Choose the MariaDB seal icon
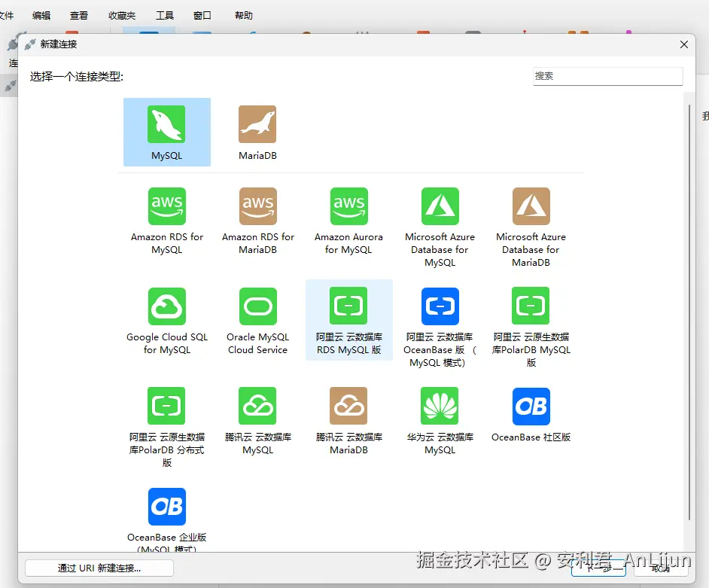This screenshot has height=588, width=709. pos(257,124)
